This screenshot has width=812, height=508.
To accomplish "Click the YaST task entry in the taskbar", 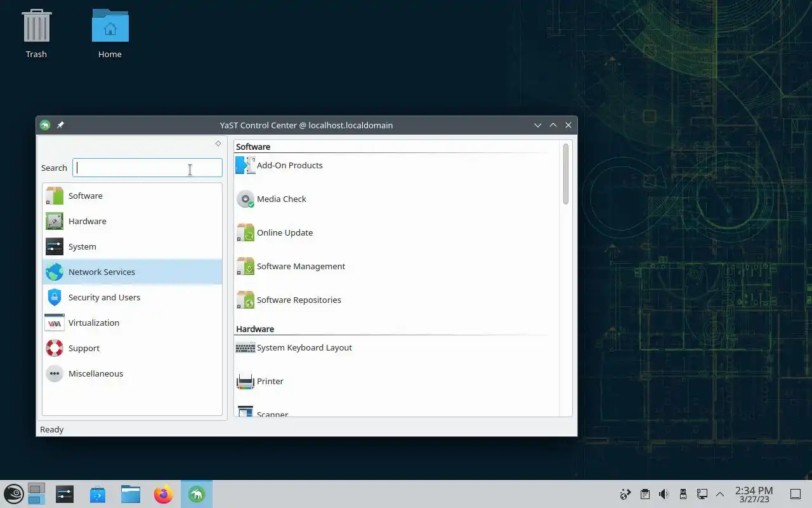I will point(197,494).
